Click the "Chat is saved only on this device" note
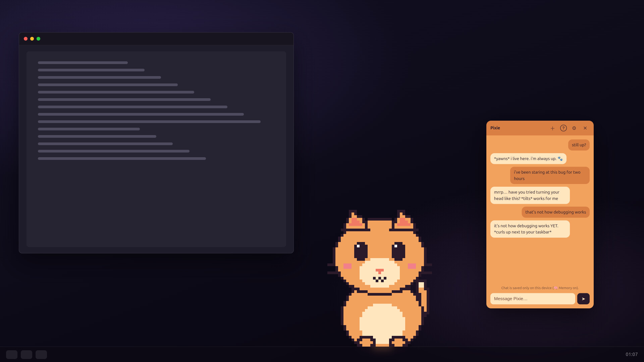The image size is (644, 362). (540, 288)
